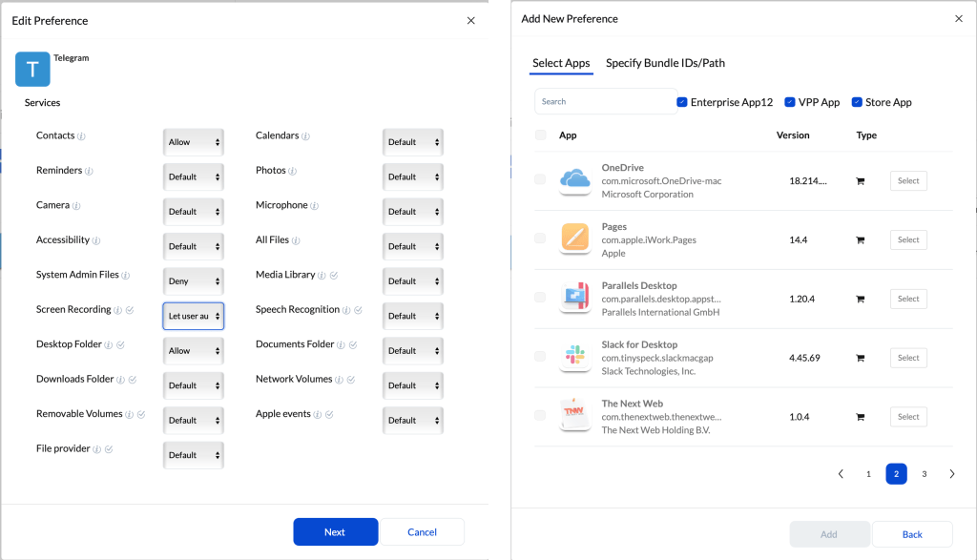Go to page 3 of app list
977x560 pixels.
pyautogui.click(x=924, y=474)
